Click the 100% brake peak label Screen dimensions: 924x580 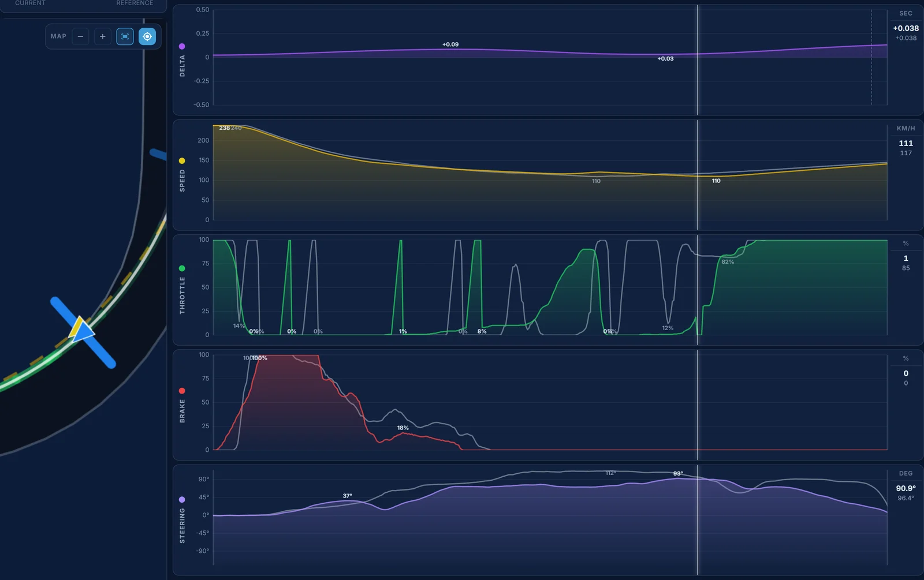260,358
